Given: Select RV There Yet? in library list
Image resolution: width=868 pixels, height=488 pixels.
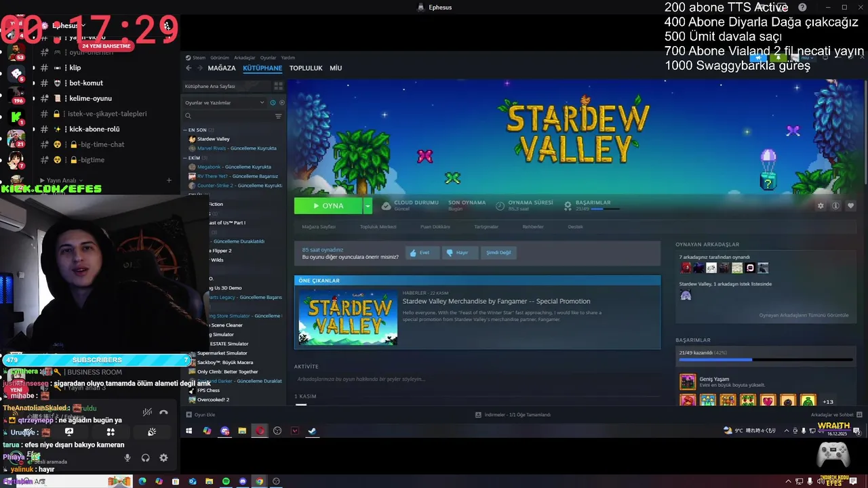Looking at the screenshot, I should pyautogui.click(x=233, y=176).
